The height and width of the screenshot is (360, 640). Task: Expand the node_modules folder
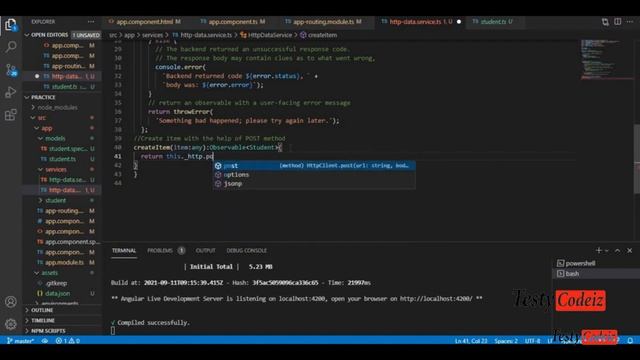click(57, 107)
